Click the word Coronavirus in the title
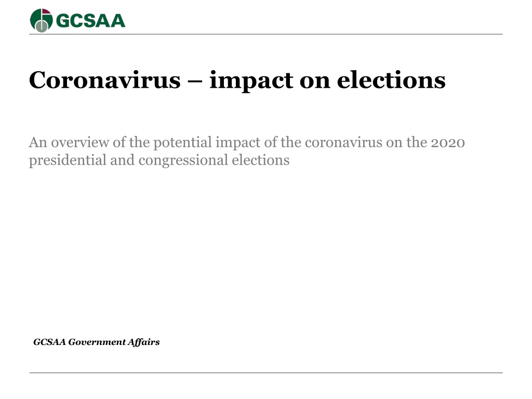Viewport: 532px width, 399px height. (x=105, y=80)
